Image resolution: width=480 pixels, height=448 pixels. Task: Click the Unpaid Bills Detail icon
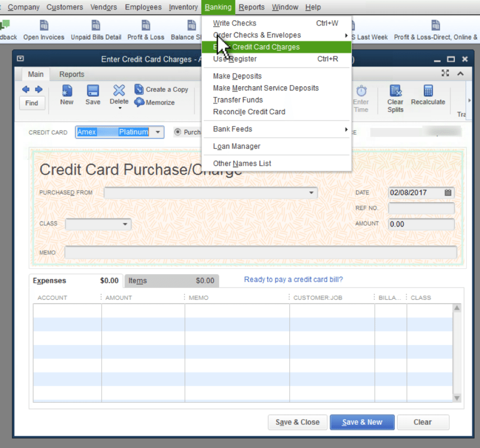(x=96, y=29)
